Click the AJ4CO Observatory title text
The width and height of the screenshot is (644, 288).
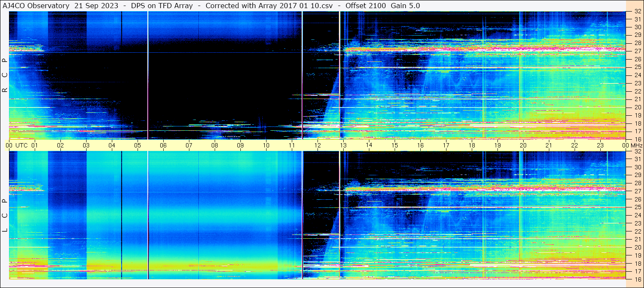click(36, 6)
